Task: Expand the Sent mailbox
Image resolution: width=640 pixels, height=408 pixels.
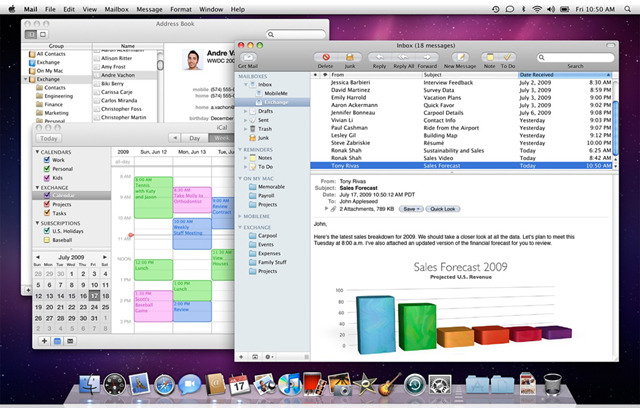Action: pyautogui.click(x=245, y=120)
